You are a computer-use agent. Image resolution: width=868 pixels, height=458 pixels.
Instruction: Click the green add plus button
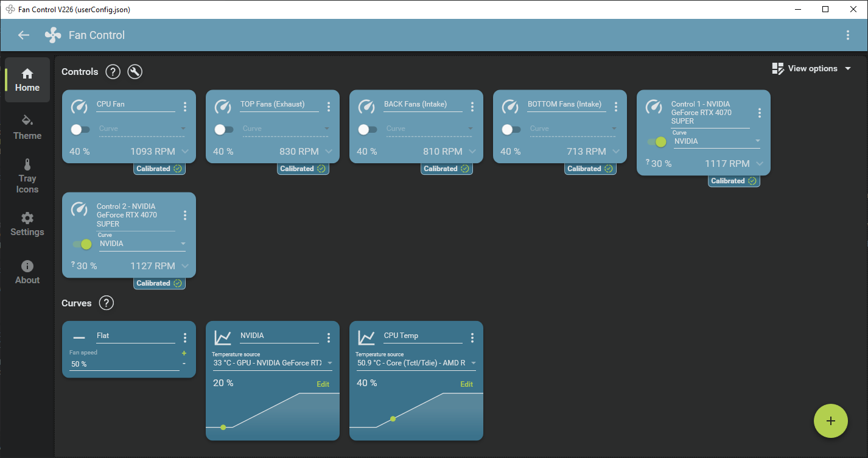coord(831,421)
